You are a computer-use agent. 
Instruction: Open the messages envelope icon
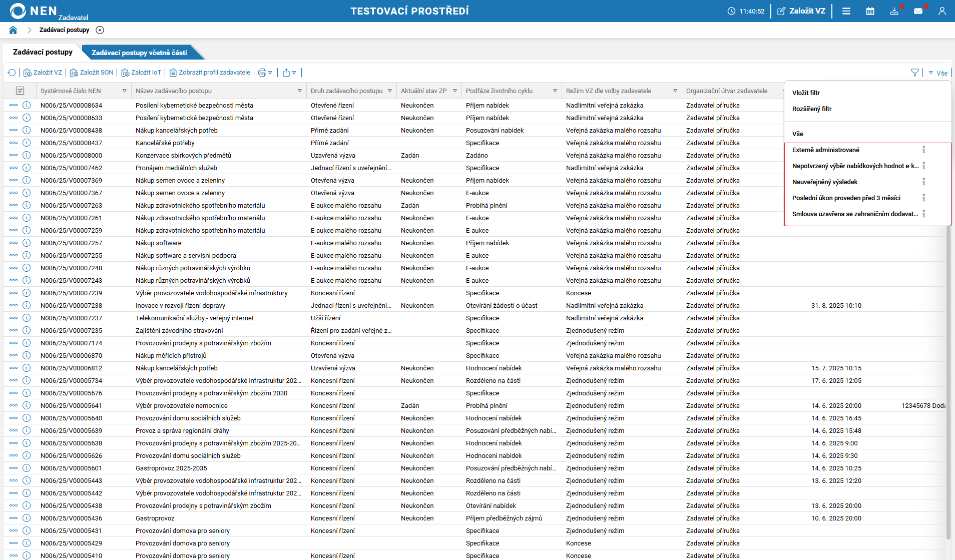click(x=918, y=11)
